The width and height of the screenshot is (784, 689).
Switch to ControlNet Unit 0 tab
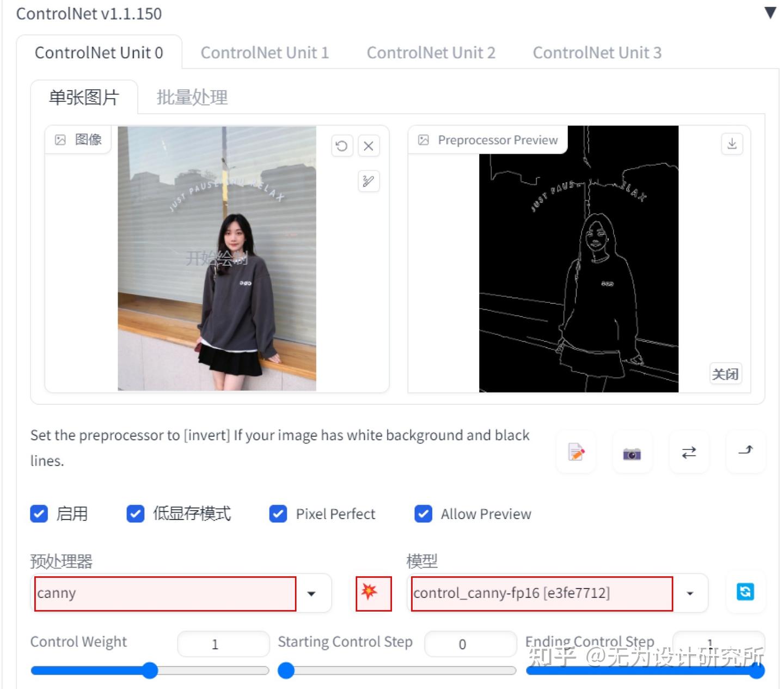[x=99, y=53]
